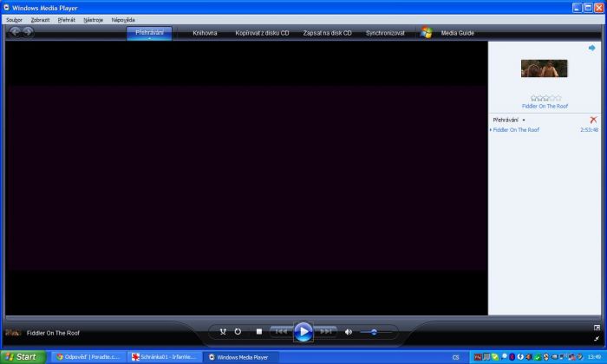Click the Fiddler On The Roof title in the bottom bar
This screenshot has width=607, height=364.
tap(53, 333)
